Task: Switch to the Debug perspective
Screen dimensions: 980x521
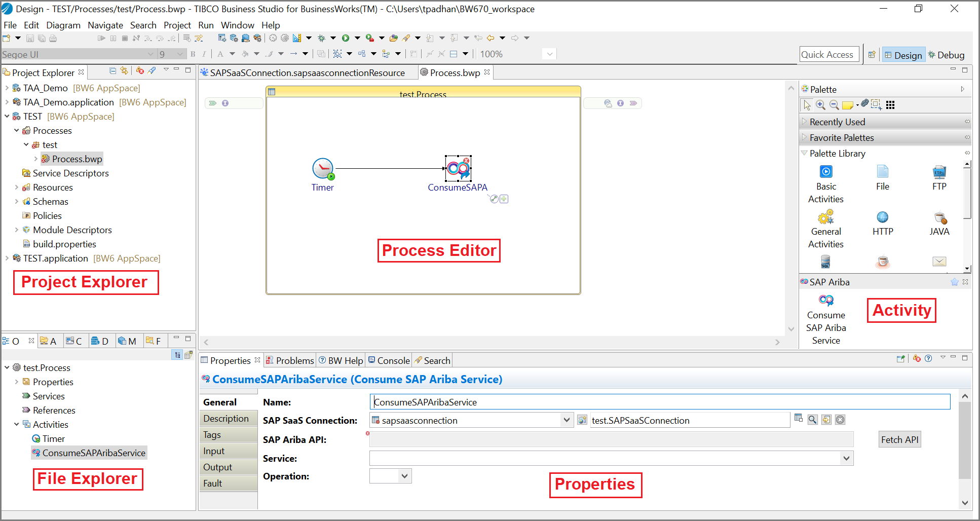Action: tap(946, 55)
